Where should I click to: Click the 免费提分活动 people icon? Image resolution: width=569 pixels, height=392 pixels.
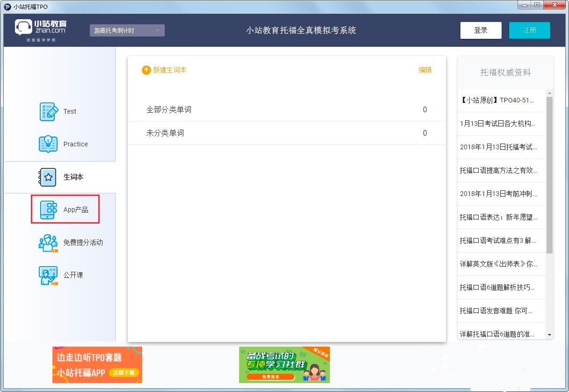click(48, 243)
